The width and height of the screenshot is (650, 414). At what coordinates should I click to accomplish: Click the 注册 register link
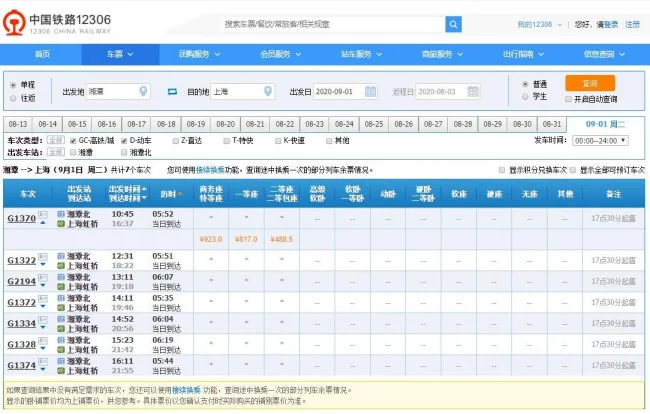click(x=633, y=24)
